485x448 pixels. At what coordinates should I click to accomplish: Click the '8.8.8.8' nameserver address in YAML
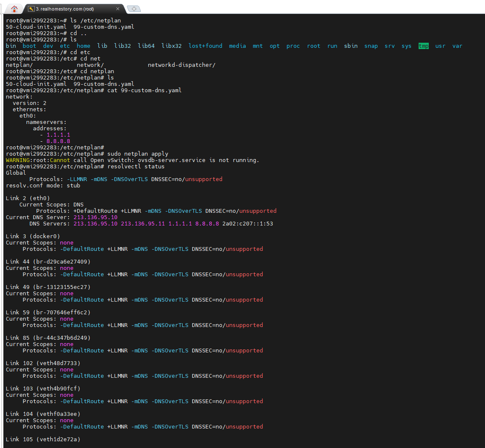[58, 141]
